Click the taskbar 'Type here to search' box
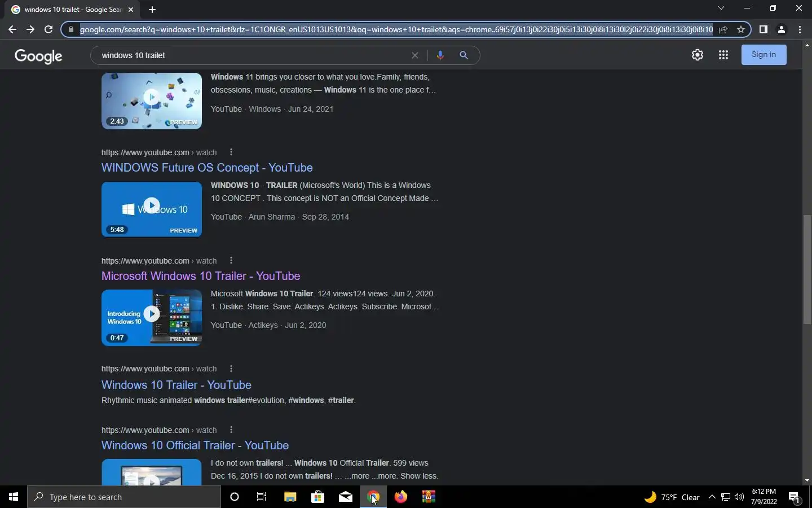 tap(124, 497)
